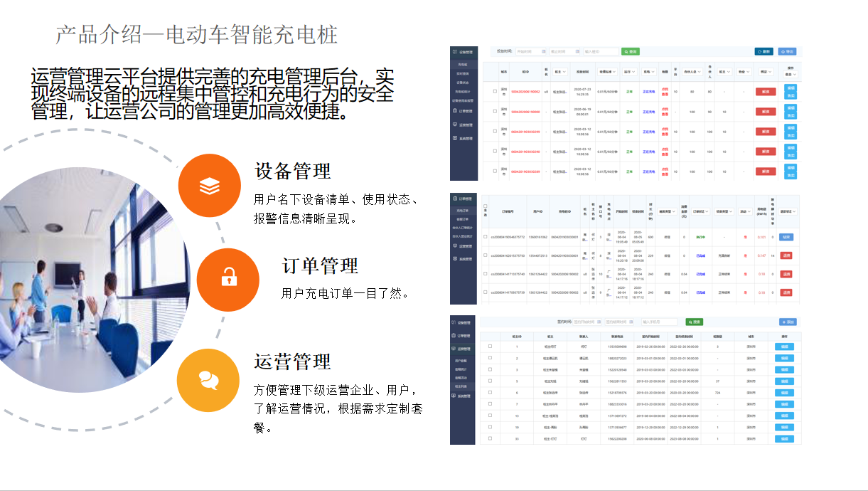
Task: Open the calendar icon in the 截止时间 field
Action: [579, 51]
